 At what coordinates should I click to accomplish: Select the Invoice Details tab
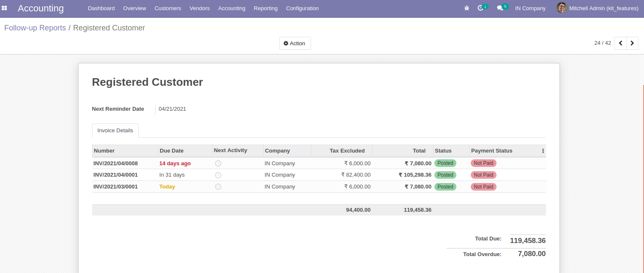[x=115, y=131]
